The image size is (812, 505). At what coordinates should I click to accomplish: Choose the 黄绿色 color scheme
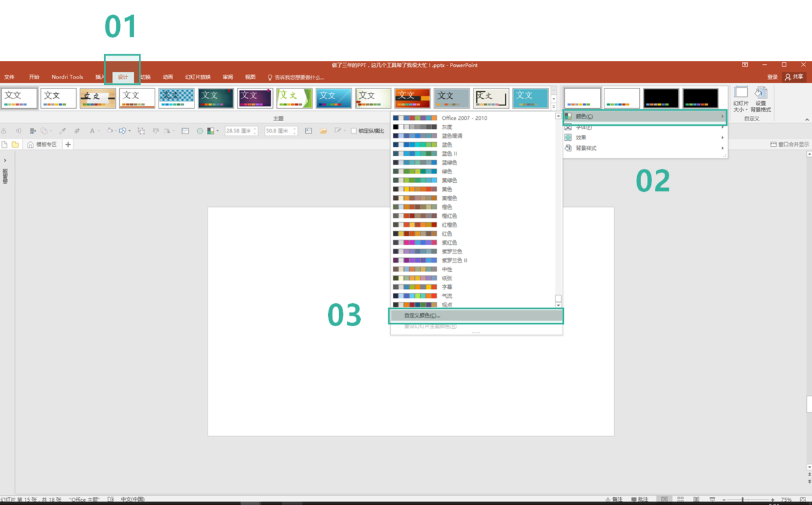[x=473, y=180]
